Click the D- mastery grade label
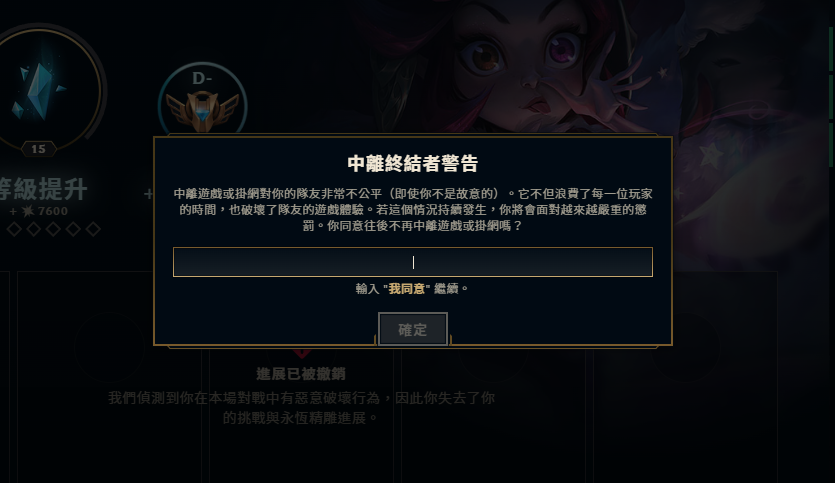835x483 pixels. 202,79
